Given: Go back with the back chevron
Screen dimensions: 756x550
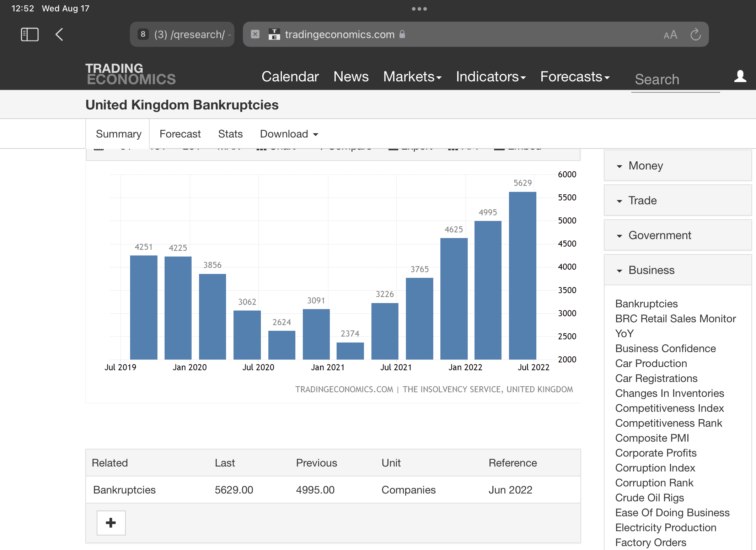Looking at the screenshot, I should (59, 34).
